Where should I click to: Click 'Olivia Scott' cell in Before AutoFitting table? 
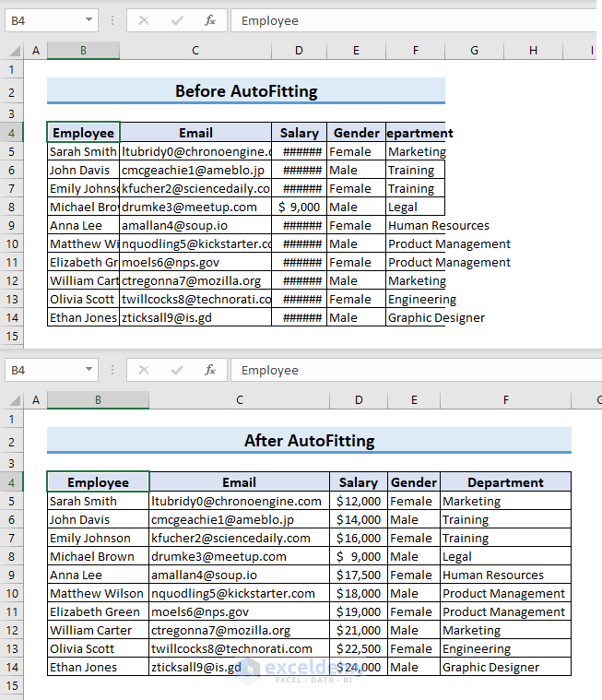tap(84, 300)
